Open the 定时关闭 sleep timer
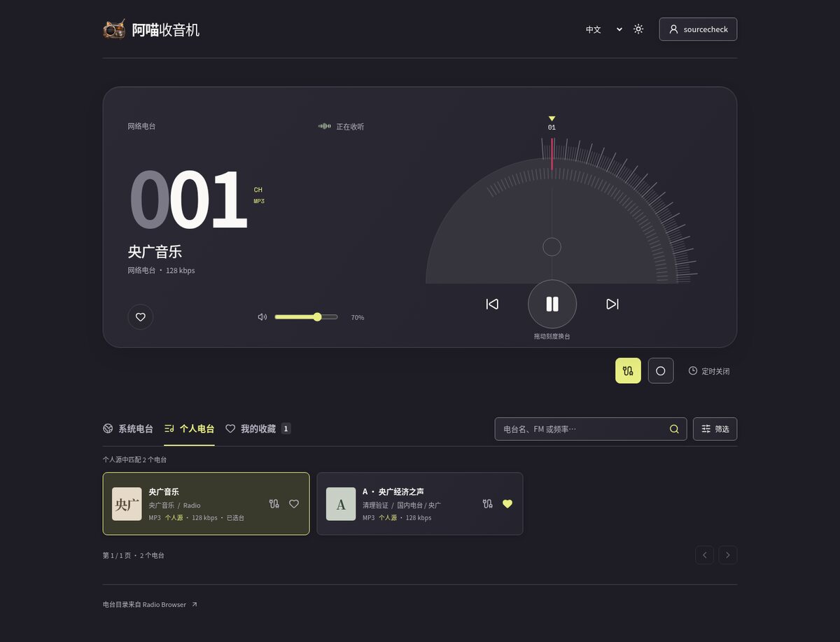The height and width of the screenshot is (642, 840). (709, 371)
